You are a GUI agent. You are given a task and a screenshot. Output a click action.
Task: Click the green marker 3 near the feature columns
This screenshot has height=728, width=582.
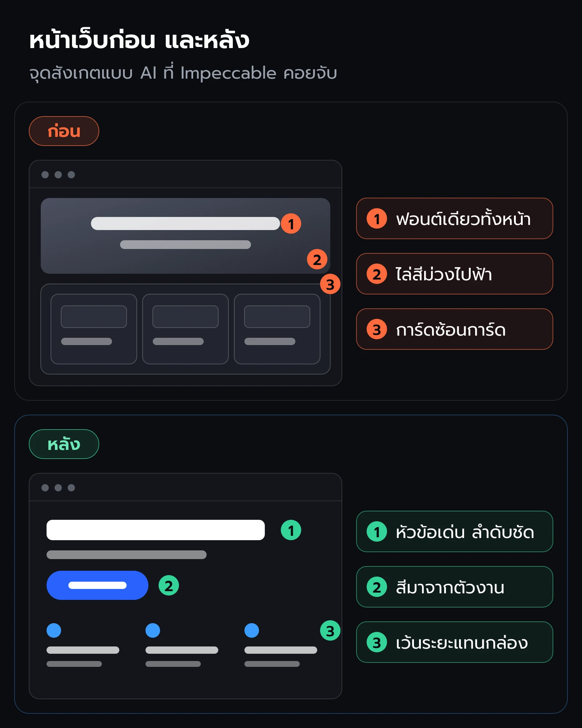tap(330, 630)
